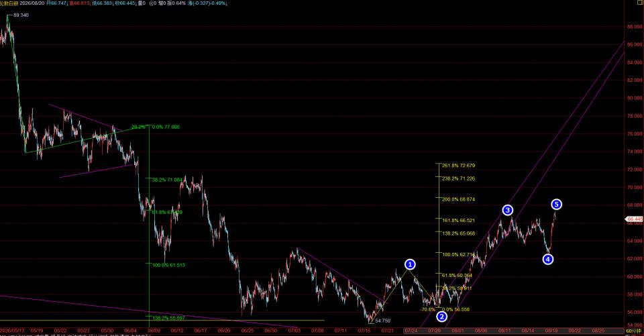Image resolution: width=644 pixels, height=336 pixels.
Task: Click the date 2026/08/20 in the header
Action: [32, 3]
